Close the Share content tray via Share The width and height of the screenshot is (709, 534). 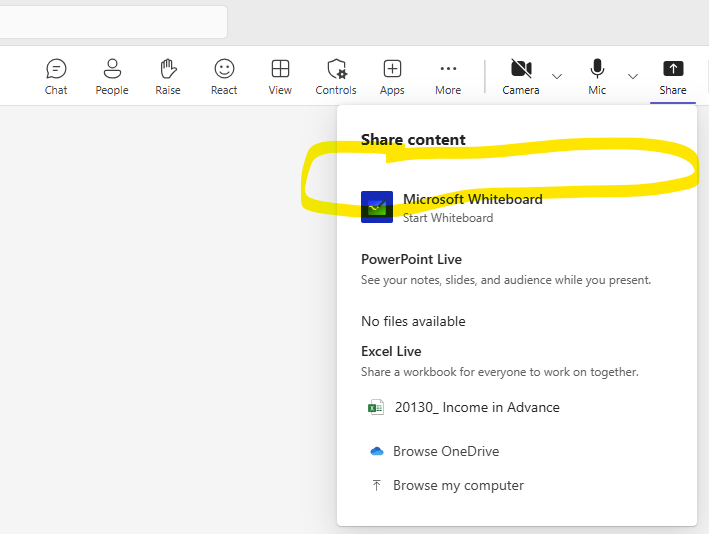tap(673, 77)
